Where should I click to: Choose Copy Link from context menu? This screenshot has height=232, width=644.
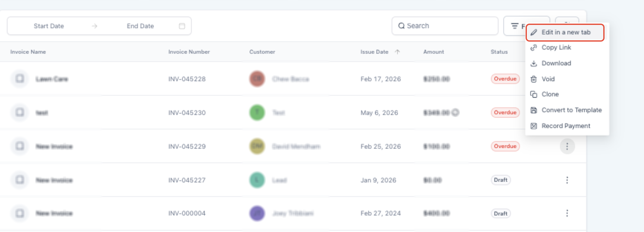[556, 48]
